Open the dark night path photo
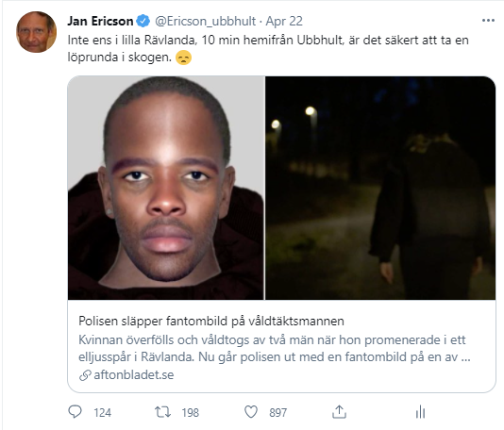504x430 pixels. (x=380, y=188)
